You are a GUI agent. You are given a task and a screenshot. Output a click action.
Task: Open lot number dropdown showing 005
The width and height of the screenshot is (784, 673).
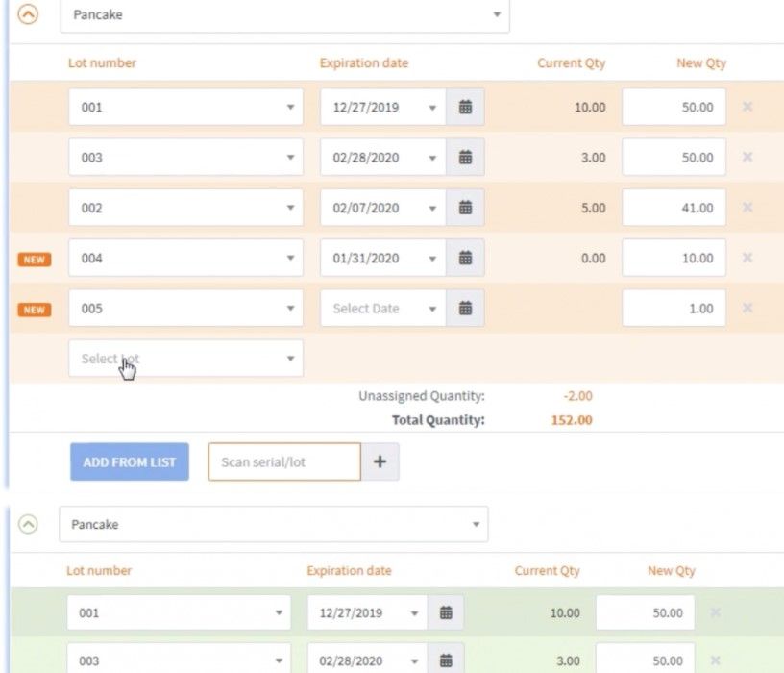pyautogui.click(x=185, y=308)
